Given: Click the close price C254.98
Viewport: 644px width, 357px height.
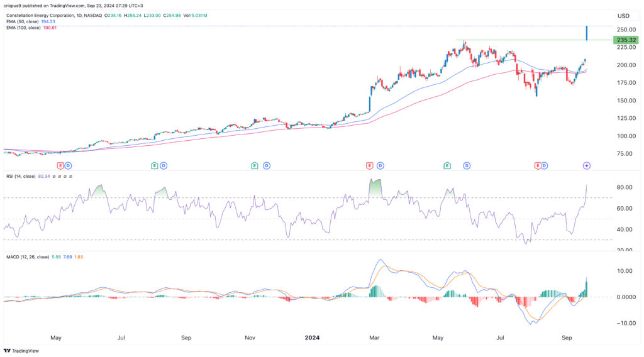Looking at the screenshot, I should (172, 16).
